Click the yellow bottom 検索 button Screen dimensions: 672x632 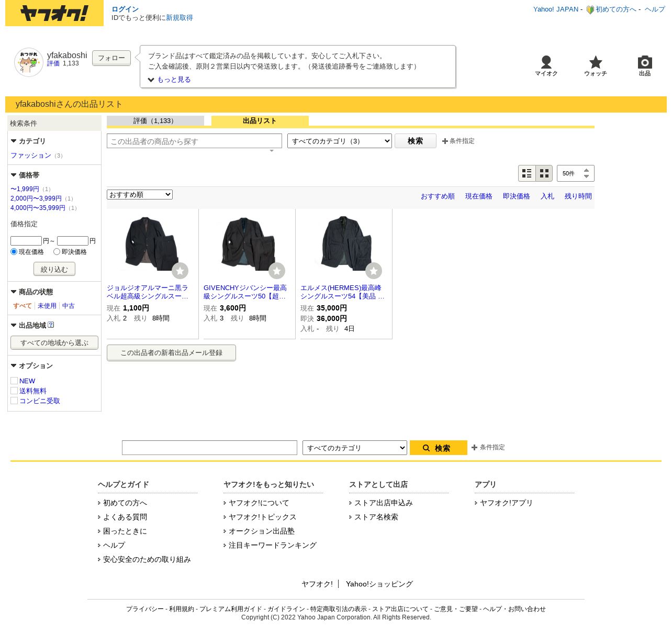coord(439,448)
